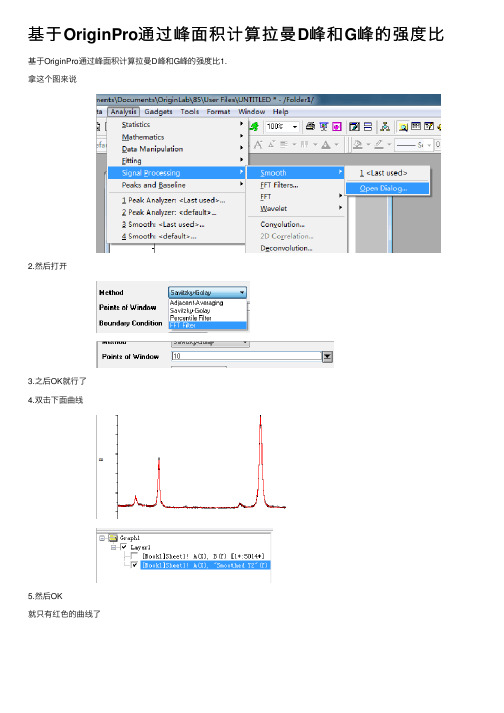Image resolution: width=504 pixels, height=713 pixels.
Task: Expand Peaks and Baseline submenu
Action: [176, 185]
